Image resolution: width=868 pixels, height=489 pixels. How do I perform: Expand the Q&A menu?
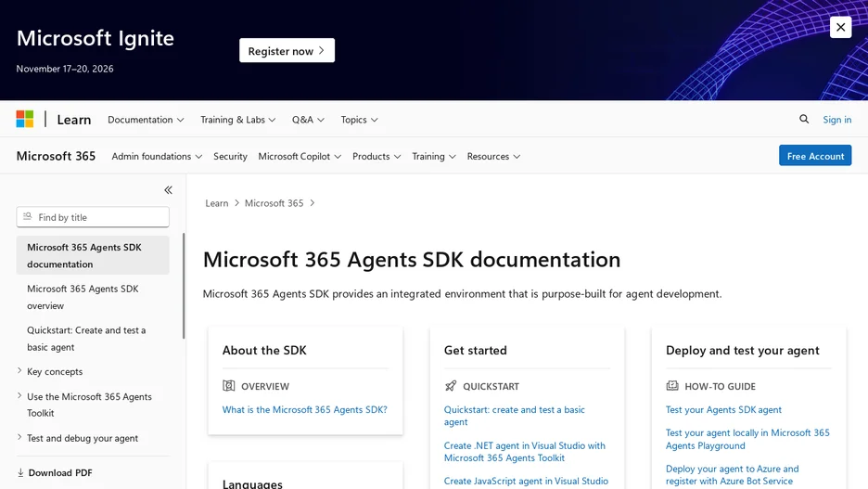(308, 120)
